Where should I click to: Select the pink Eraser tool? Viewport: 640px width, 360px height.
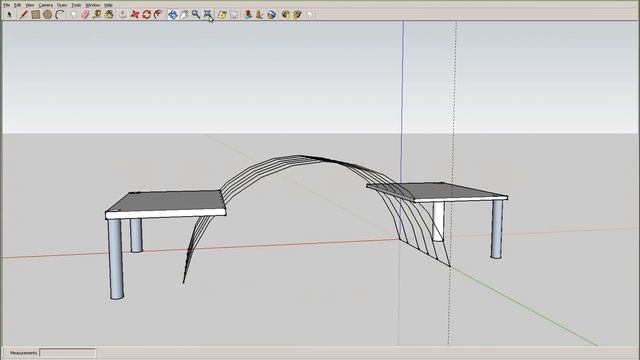coord(85,15)
